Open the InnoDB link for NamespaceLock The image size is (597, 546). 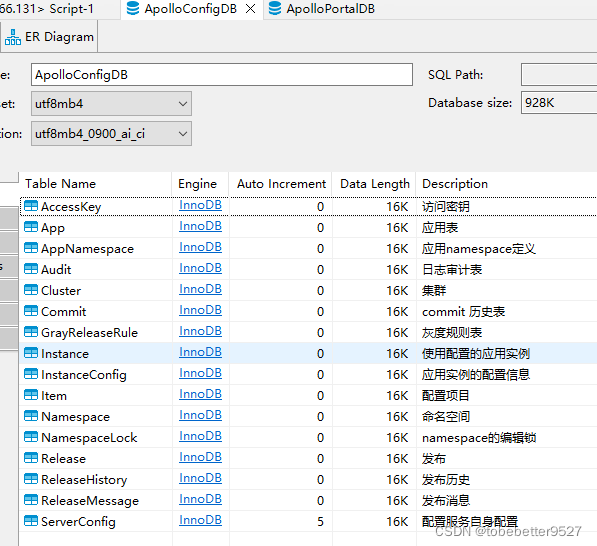(200, 436)
